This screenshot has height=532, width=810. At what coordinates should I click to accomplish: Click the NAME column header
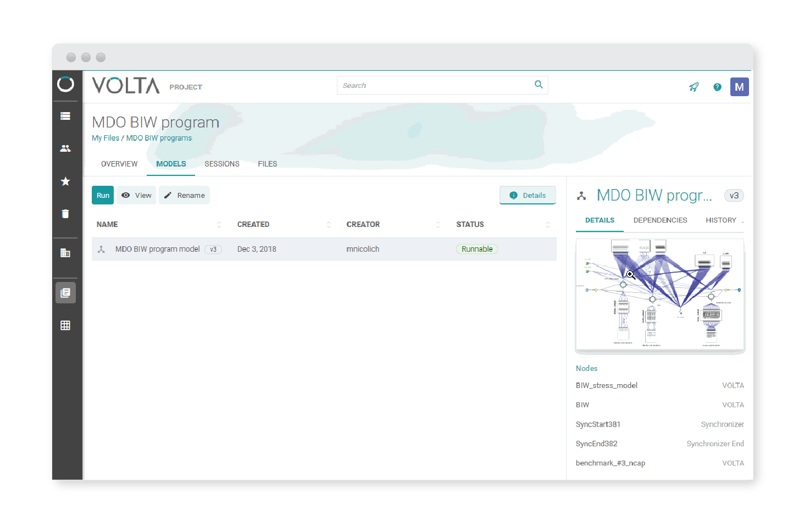tap(107, 224)
